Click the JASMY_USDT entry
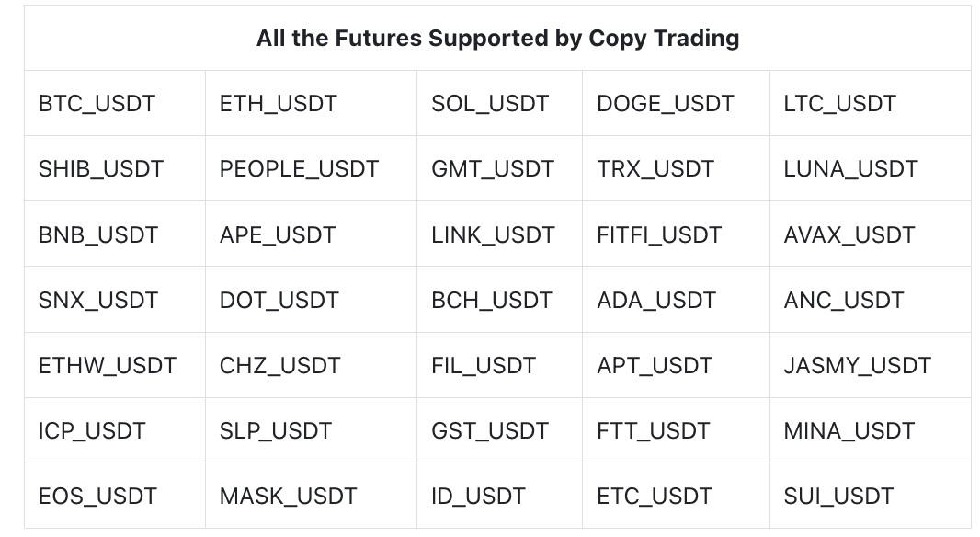 point(857,365)
